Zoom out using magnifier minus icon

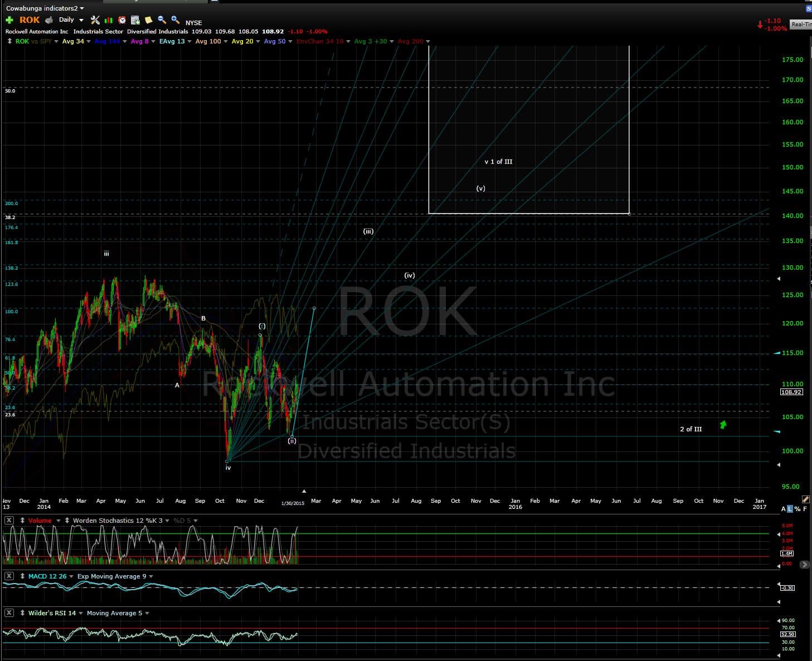pyautogui.click(x=162, y=20)
